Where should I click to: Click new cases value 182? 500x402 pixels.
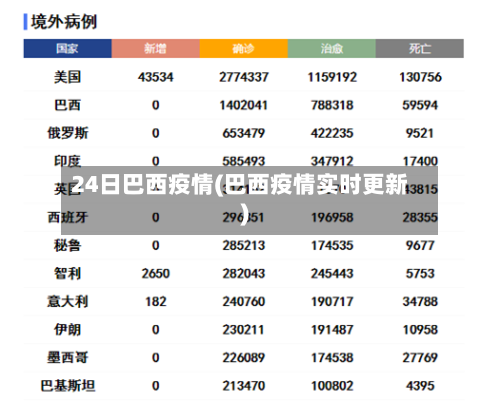[x=156, y=302]
